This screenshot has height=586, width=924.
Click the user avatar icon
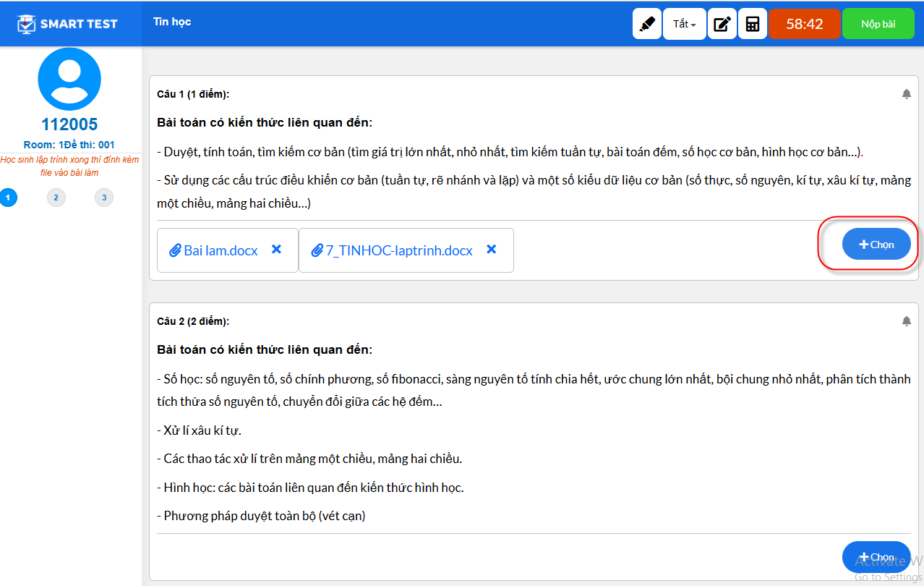tap(69, 79)
